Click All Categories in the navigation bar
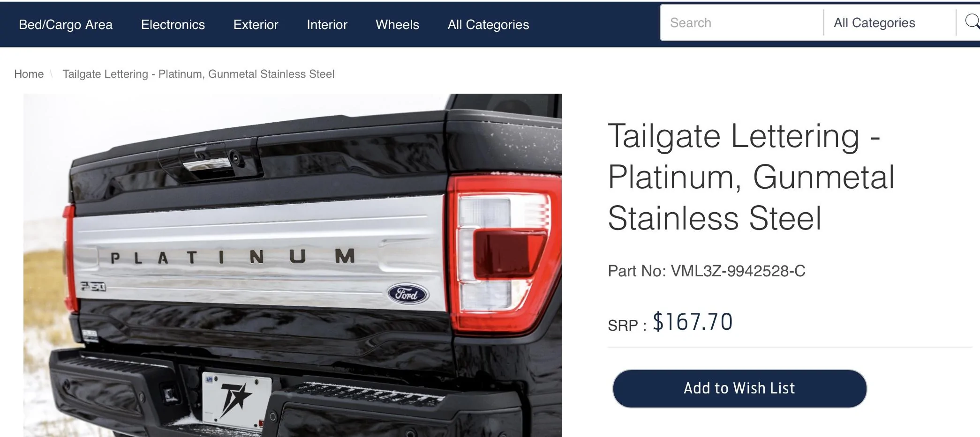This screenshot has height=437, width=980. pos(488,24)
